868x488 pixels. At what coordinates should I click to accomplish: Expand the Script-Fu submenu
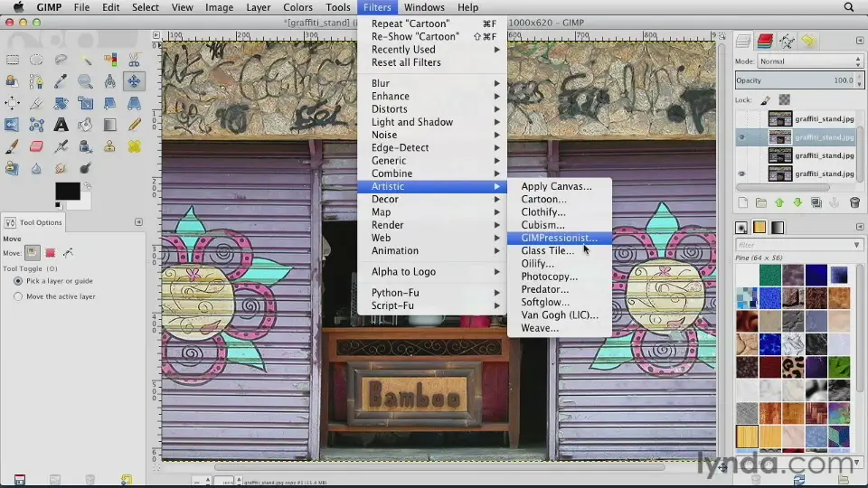(432, 305)
